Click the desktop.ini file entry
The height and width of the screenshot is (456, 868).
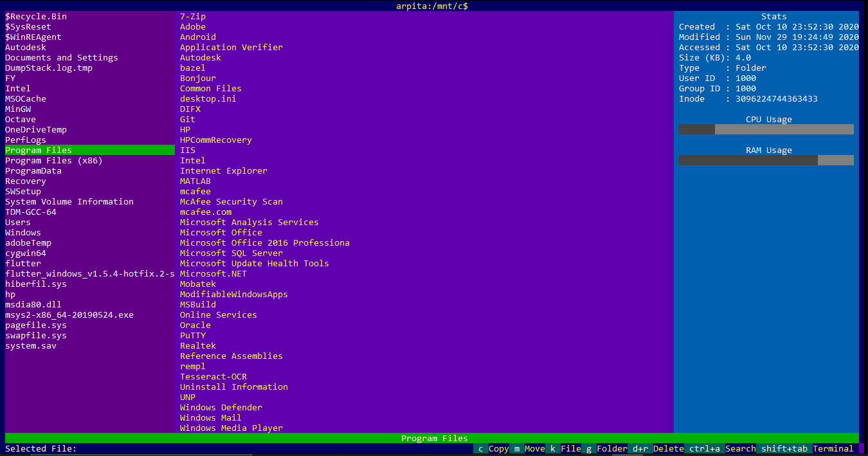208,98
